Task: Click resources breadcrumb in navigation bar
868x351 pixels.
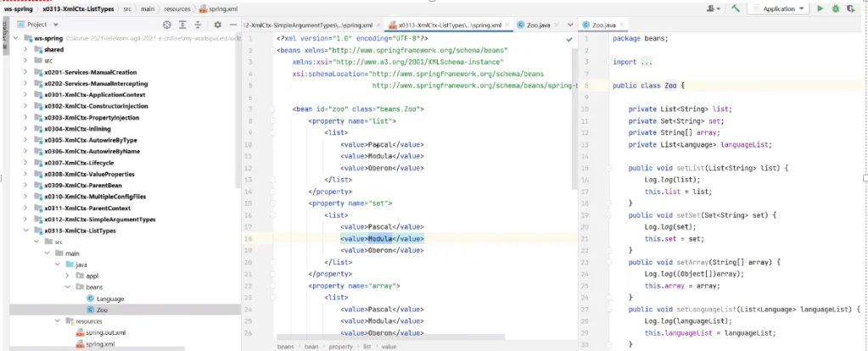Action: [177, 8]
